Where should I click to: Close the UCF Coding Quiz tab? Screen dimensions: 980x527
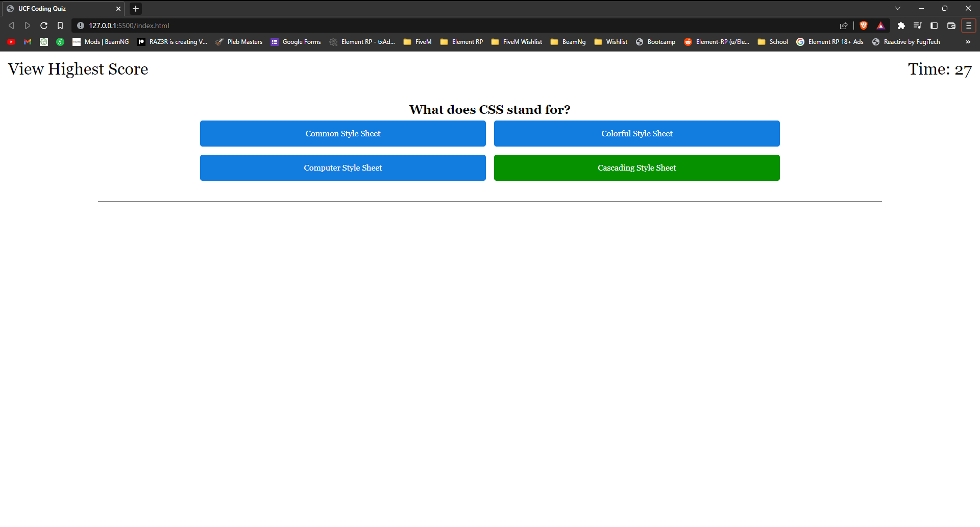(x=118, y=9)
